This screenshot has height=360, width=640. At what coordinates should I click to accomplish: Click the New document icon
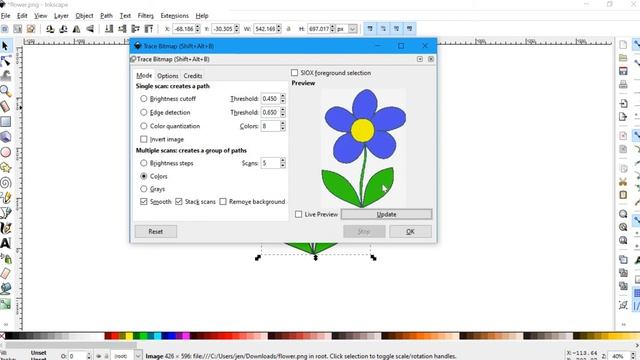coord(623,44)
